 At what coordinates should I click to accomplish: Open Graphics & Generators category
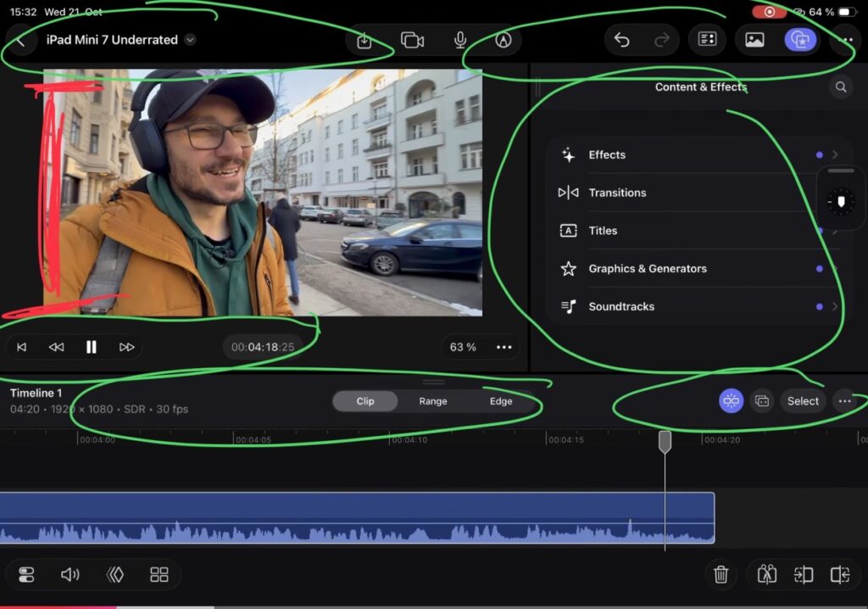[699, 269]
